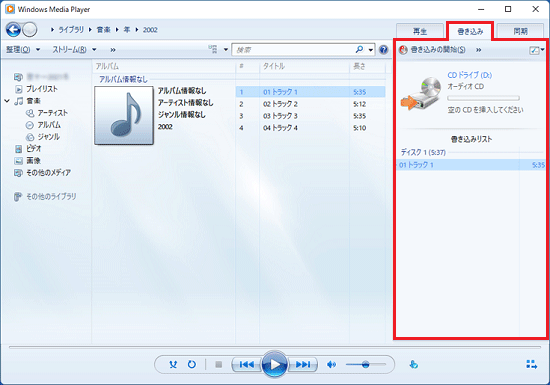Image resolution: width=550 pixels, height=385 pixels.
Task: Open burn options checklist icon
Action: [x=534, y=50]
